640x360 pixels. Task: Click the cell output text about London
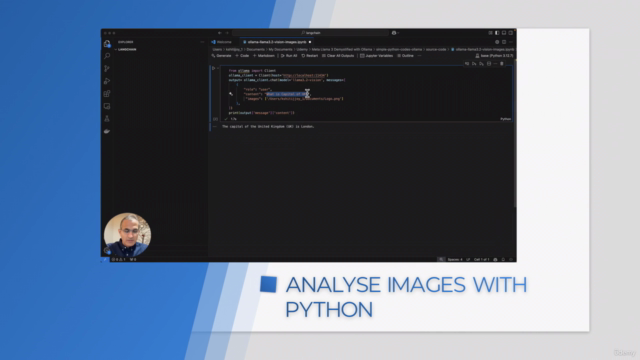[x=268, y=127]
